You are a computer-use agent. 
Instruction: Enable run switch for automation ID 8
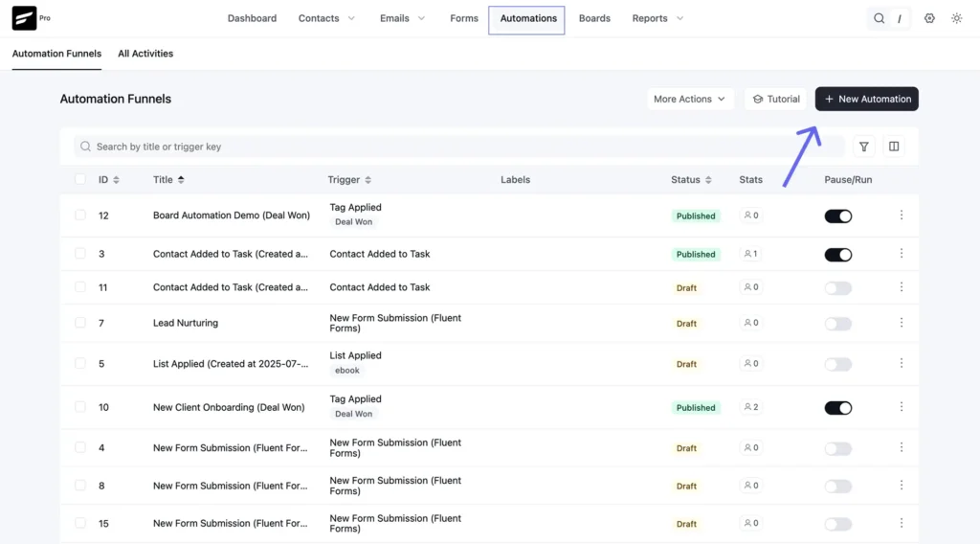click(838, 486)
